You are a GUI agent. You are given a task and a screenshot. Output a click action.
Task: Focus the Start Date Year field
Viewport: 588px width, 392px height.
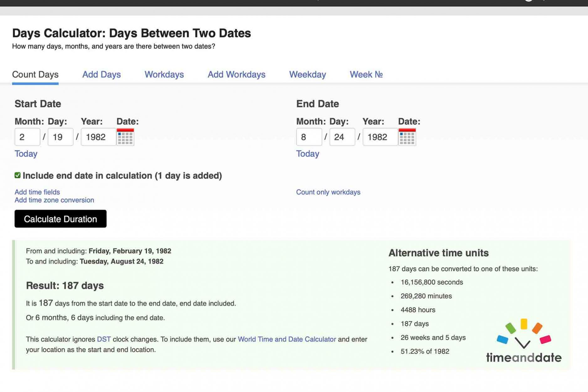click(98, 137)
